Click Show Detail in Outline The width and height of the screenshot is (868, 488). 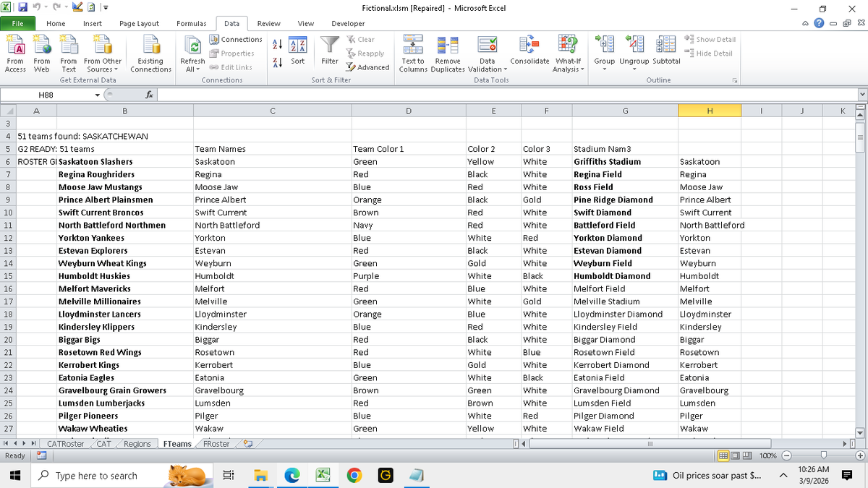click(x=710, y=40)
